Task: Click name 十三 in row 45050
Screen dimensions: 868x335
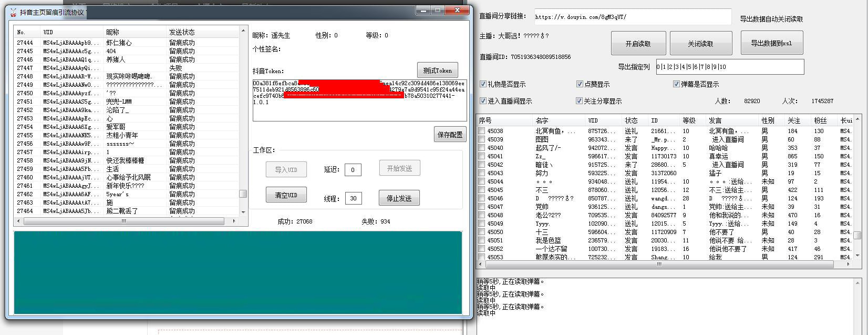Action: 542,232
